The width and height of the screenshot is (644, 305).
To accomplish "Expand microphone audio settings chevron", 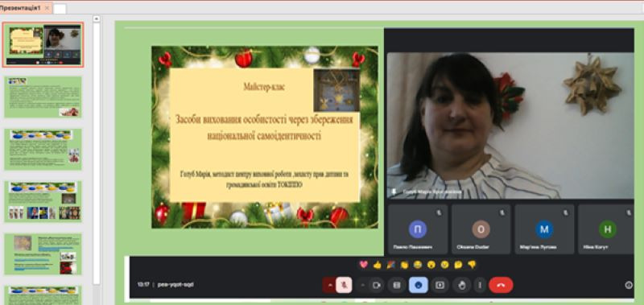I will [x=329, y=285].
